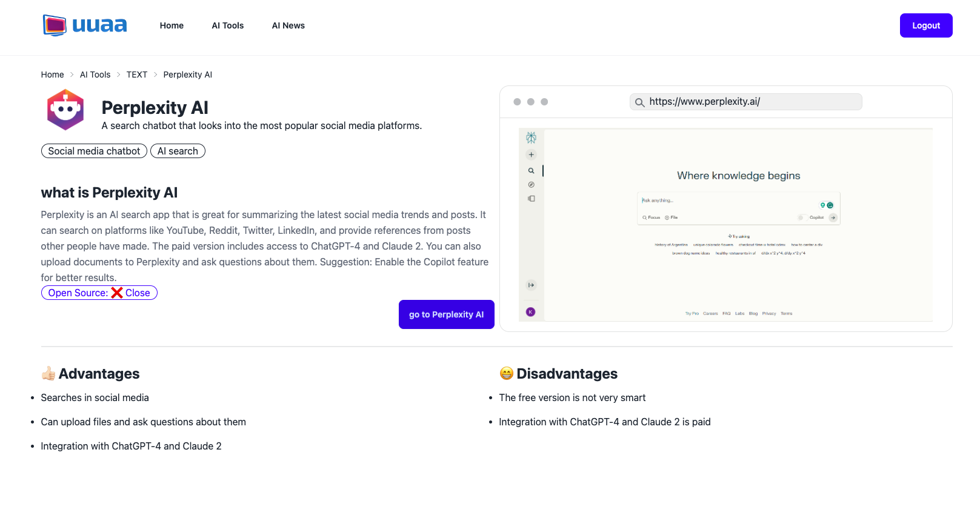This screenshot has height=518, width=980.
Task: Click 'Searches in social media' advantage
Action: pyautogui.click(x=95, y=398)
